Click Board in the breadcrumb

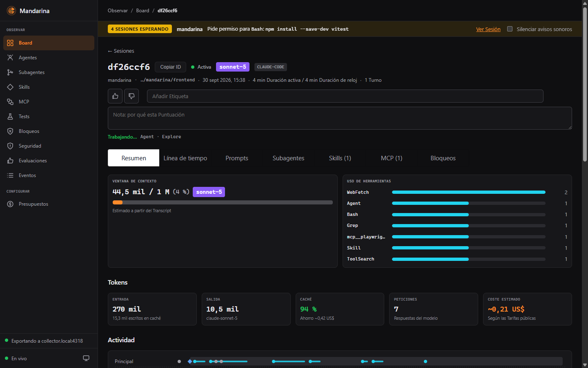(x=143, y=11)
